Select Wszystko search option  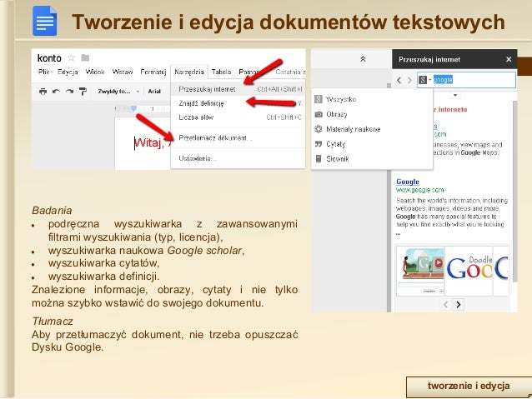pos(372,99)
